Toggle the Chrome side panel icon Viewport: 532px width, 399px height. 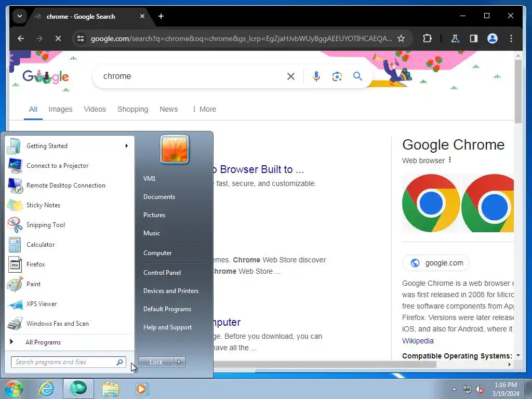click(x=474, y=38)
